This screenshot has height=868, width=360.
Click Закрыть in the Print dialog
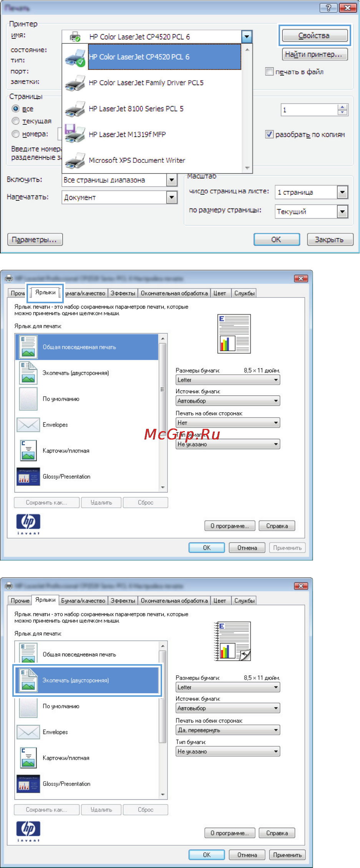click(330, 240)
